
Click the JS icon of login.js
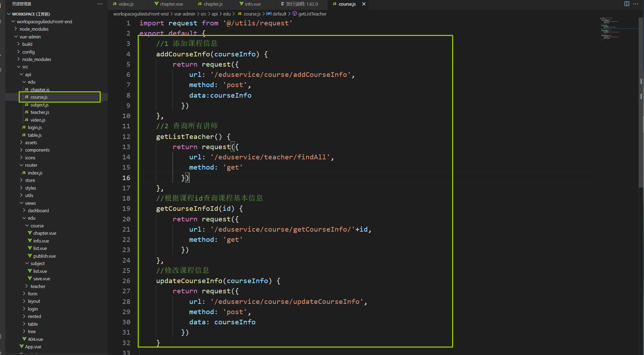click(x=24, y=127)
